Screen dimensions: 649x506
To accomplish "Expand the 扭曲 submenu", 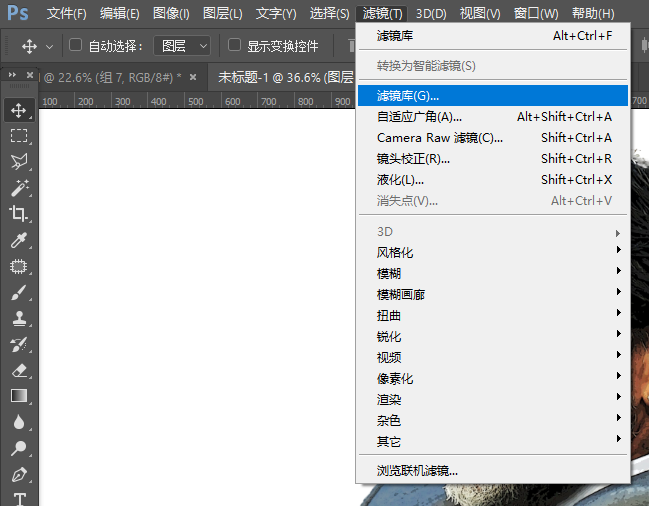I will (x=493, y=316).
